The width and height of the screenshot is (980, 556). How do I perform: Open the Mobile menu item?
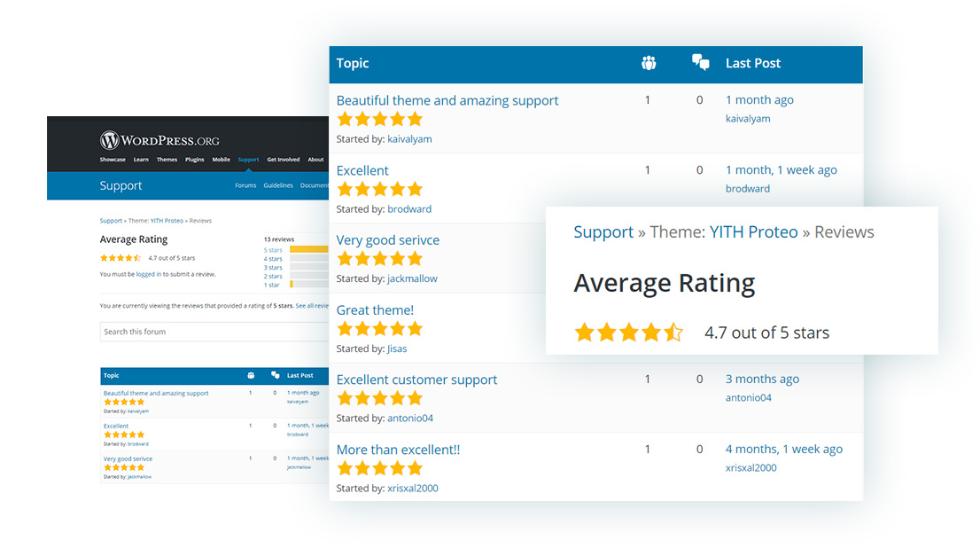(222, 160)
